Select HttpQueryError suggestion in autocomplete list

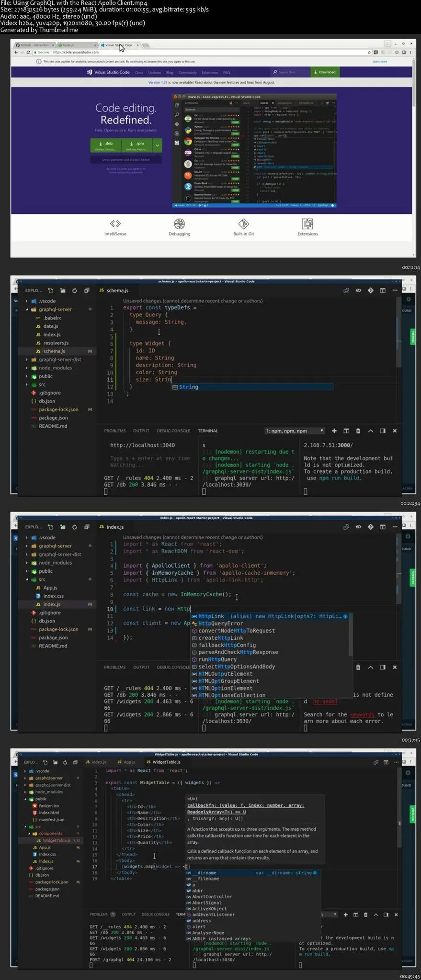click(271, 624)
